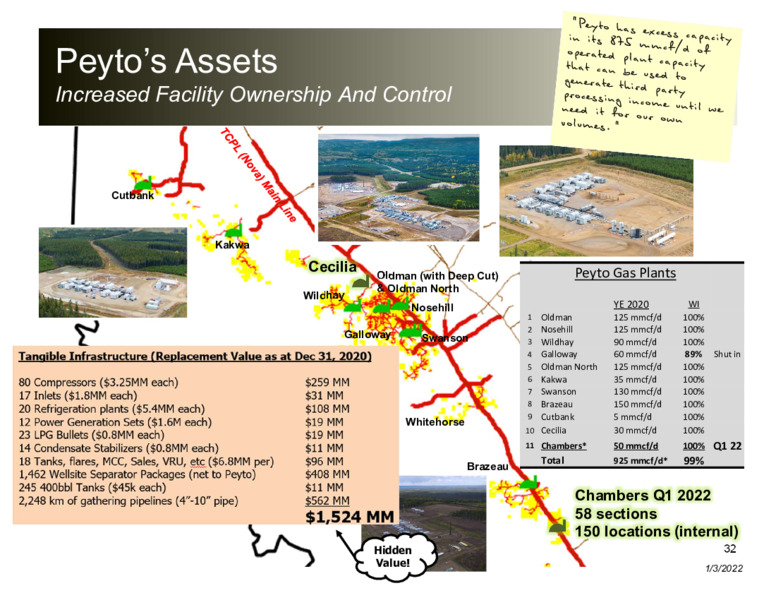Click the Brazeau map label
776x600 pixels.
pos(487,466)
